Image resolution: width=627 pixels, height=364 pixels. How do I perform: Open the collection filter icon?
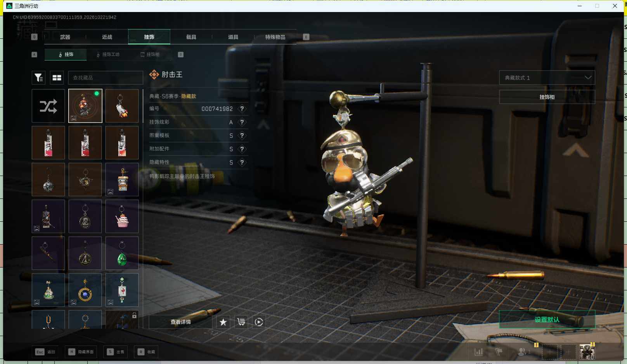coord(38,78)
